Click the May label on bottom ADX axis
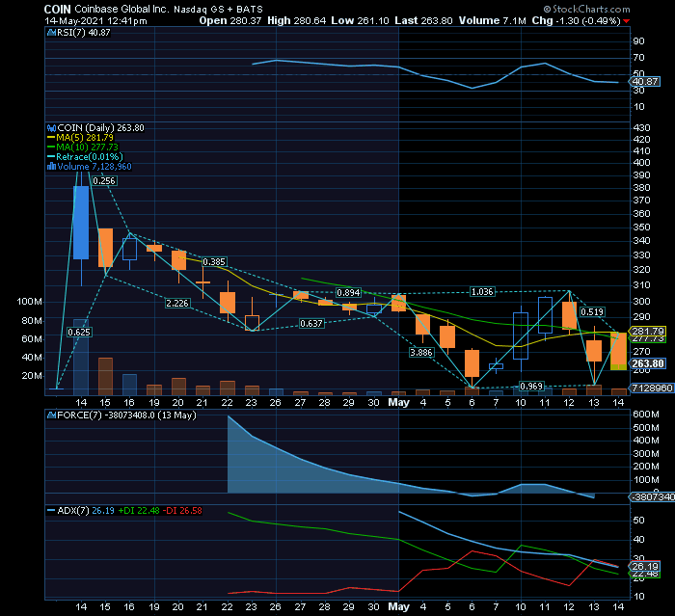The height and width of the screenshot is (616, 675). pyautogui.click(x=398, y=606)
